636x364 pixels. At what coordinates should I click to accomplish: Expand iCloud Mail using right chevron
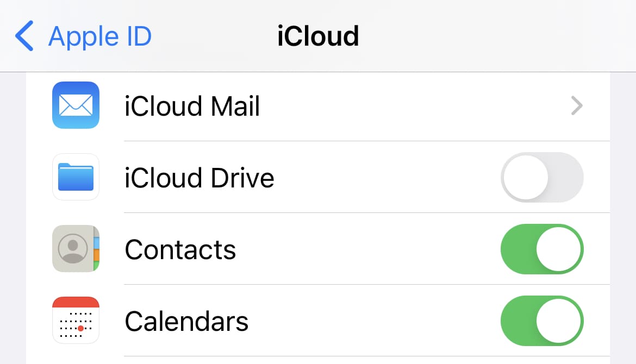pyautogui.click(x=577, y=106)
